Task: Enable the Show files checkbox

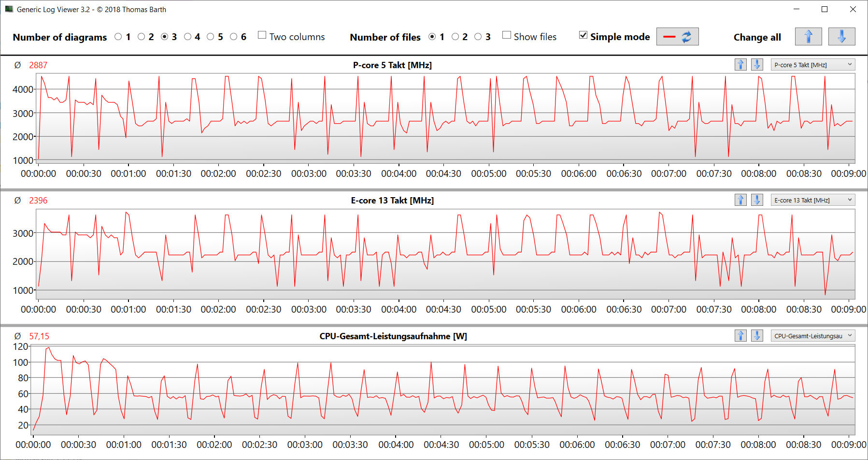Action: (507, 35)
